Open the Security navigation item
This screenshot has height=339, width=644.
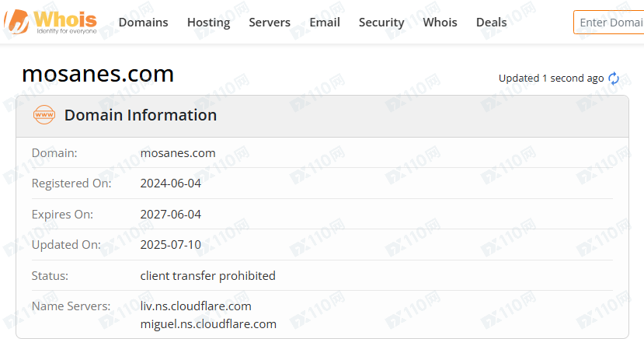click(x=381, y=23)
